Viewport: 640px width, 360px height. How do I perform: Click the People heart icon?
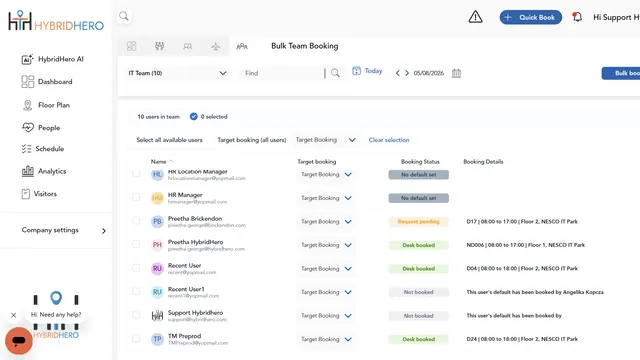[28, 128]
